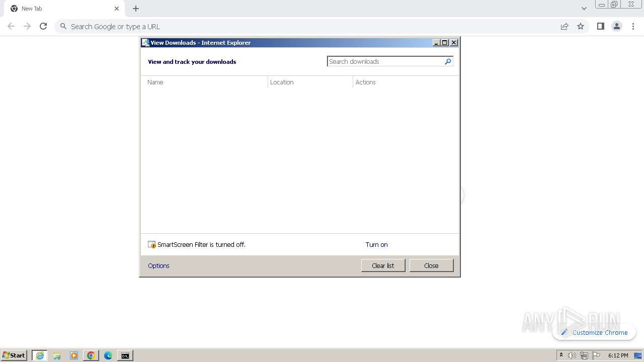Maximize the View Downloads window
The image size is (644, 362).
[x=445, y=43]
